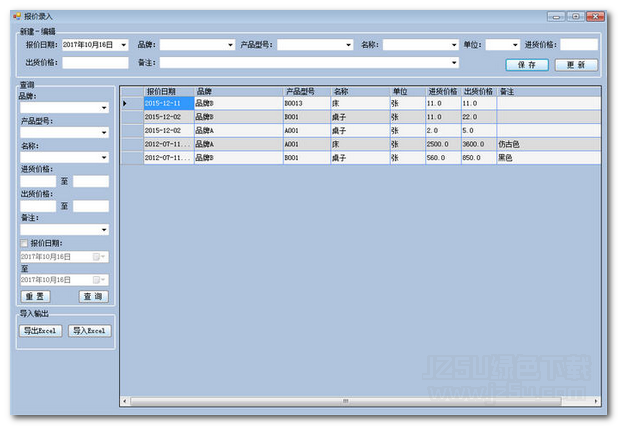Click the 进货价格 input in edit section
Image resolution: width=618 pixels, height=426 pixels.
579,45
